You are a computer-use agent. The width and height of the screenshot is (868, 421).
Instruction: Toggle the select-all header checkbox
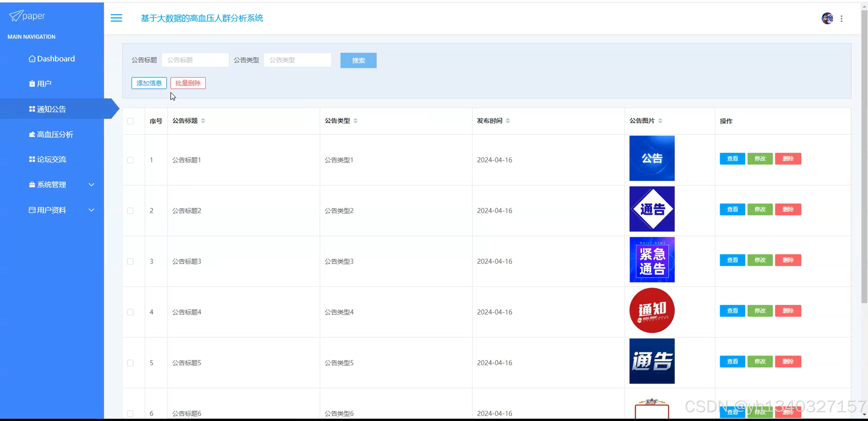(x=130, y=121)
